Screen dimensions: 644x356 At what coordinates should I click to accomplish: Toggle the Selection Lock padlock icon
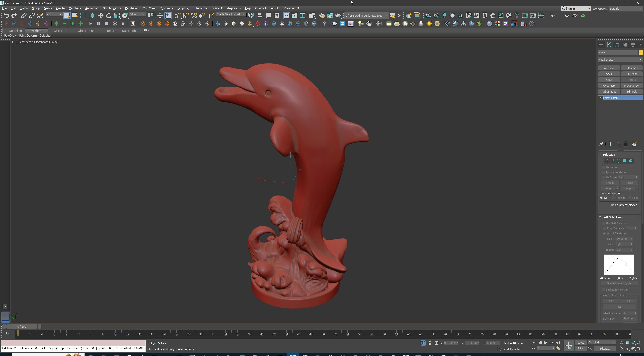pyautogui.click(x=430, y=343)
